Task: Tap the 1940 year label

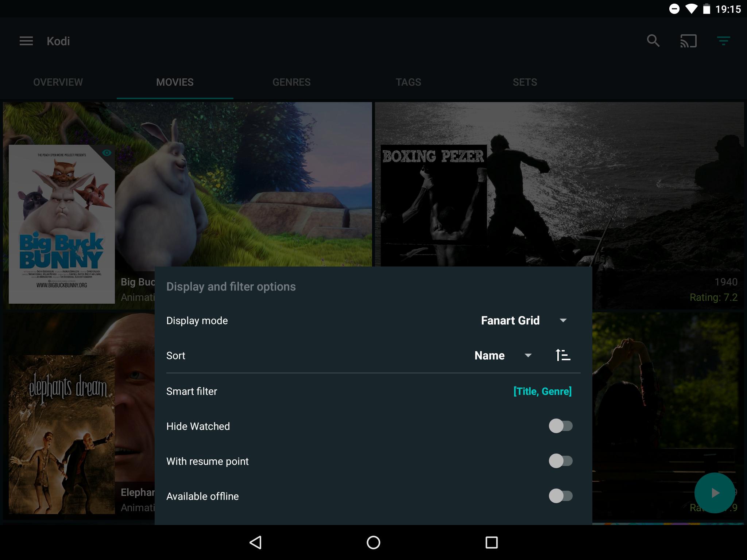Action: point(726,282)
